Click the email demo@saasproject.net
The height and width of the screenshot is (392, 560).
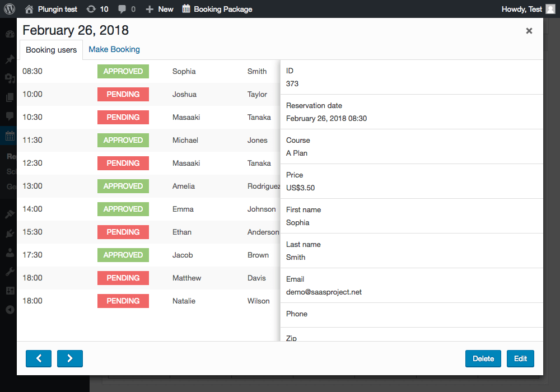pyautogui.click(x=324, y=292)
